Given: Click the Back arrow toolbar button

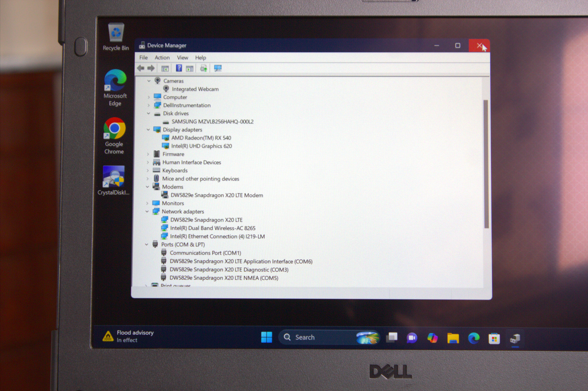Looking at the screenshot, I should (141, 68).
